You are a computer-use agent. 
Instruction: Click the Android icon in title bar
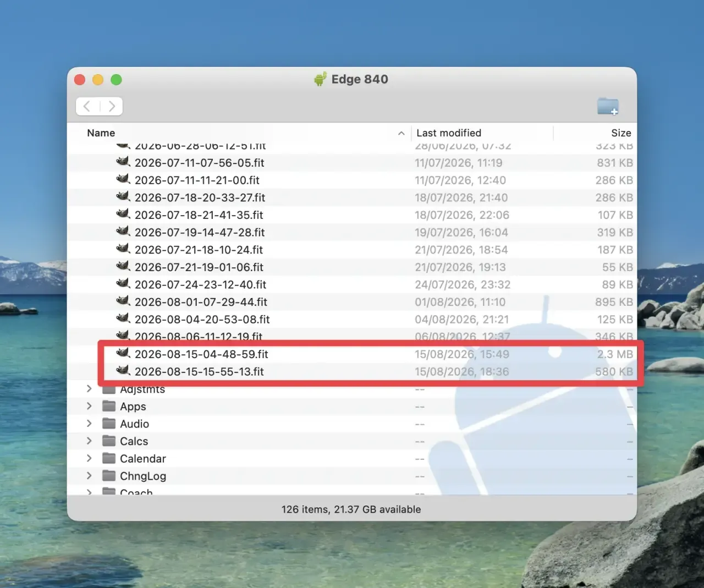(x=320, y=79)
